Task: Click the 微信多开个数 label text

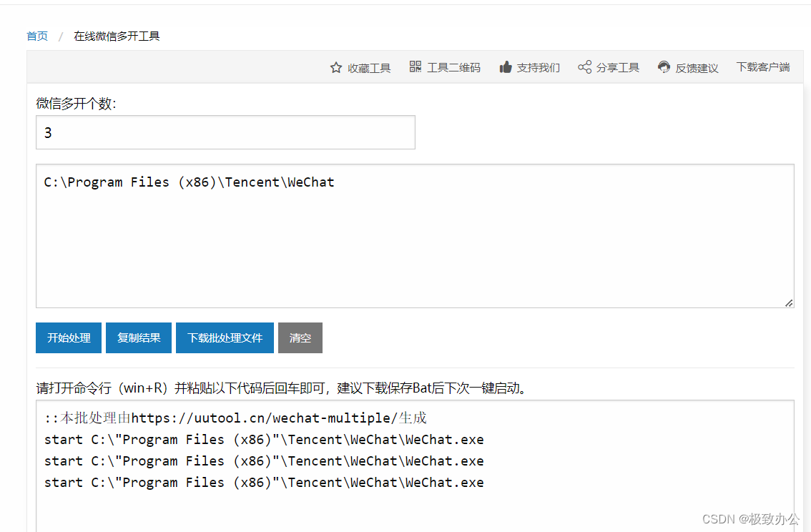Action: (76, 104)
